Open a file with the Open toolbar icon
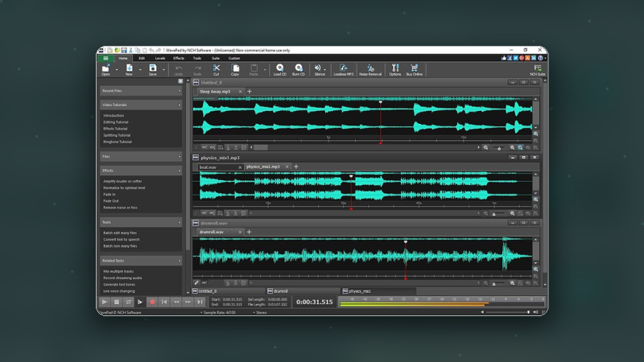This screenshot has width=644, height=362. [x=106, y=69]
